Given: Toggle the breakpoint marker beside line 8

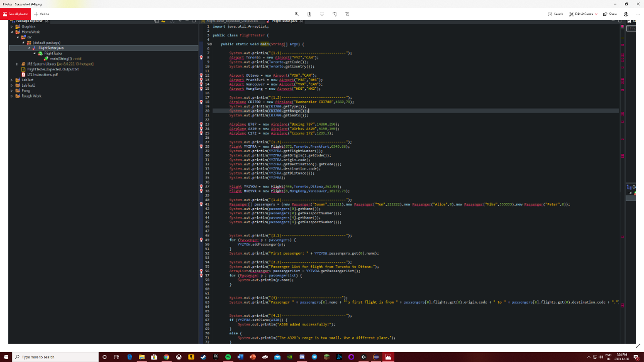Looking at the screenshot, I should coord(201,57).
